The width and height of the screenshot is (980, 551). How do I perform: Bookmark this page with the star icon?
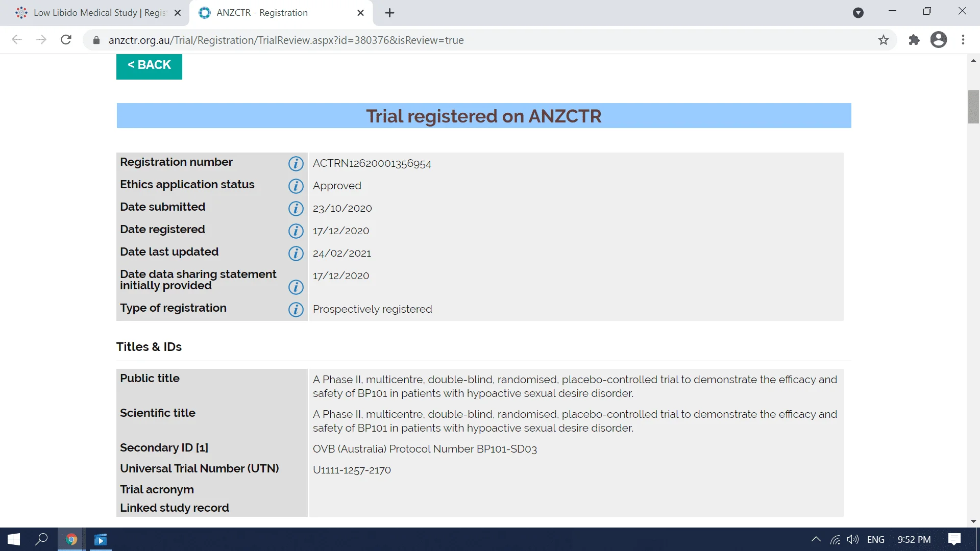[x=884, y=40]
